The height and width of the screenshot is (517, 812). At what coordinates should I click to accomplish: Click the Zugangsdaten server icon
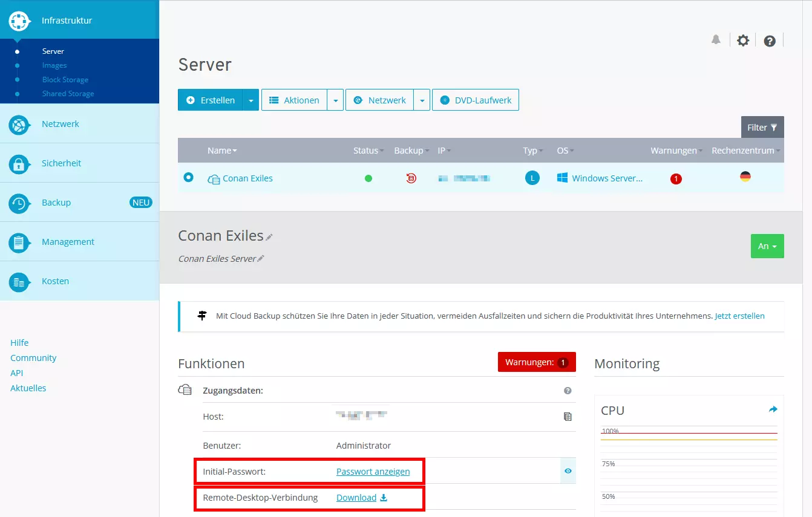(185, 390)
